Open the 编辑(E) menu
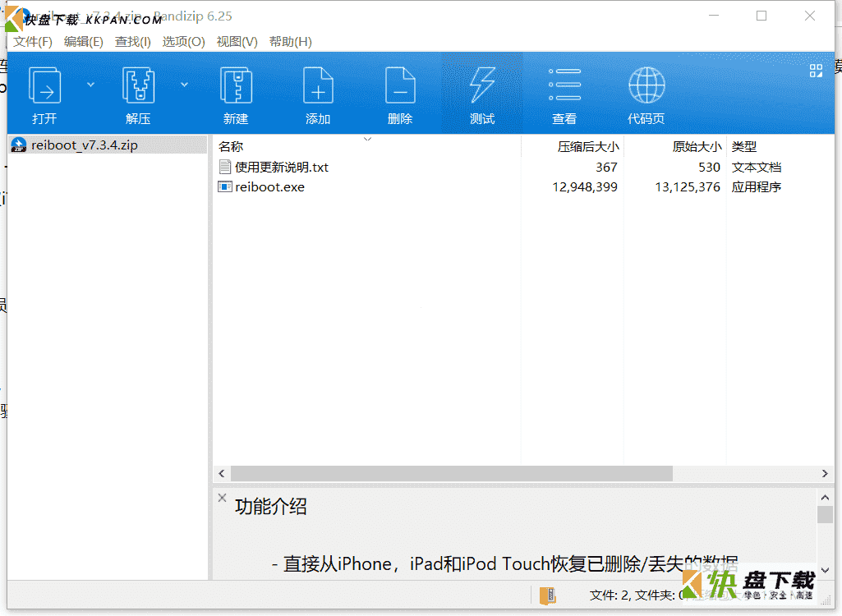The height and width of the screenshot is (616, 842). [x=83, y=41]
